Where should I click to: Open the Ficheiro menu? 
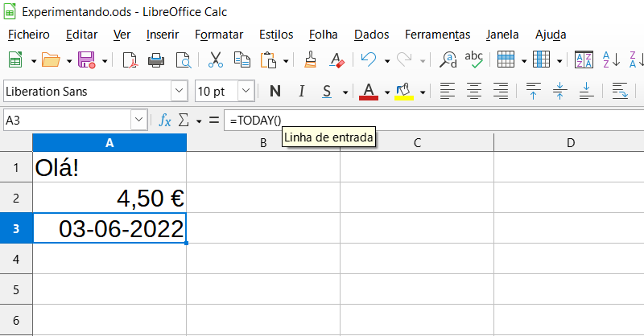(29, 35)
